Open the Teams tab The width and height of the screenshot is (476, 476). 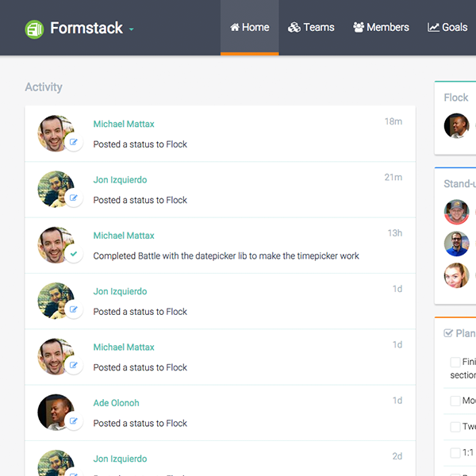coord(311,27)
